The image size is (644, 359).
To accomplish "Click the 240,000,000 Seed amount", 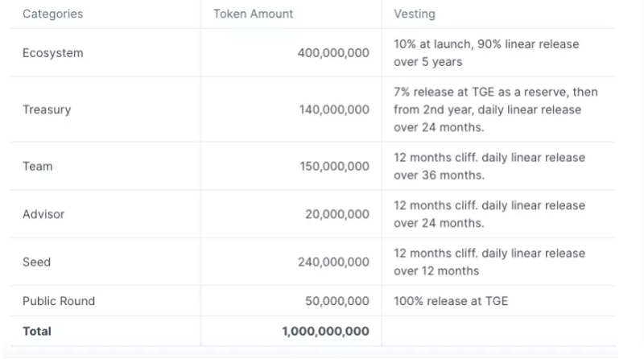I will (x=333, y=262).
